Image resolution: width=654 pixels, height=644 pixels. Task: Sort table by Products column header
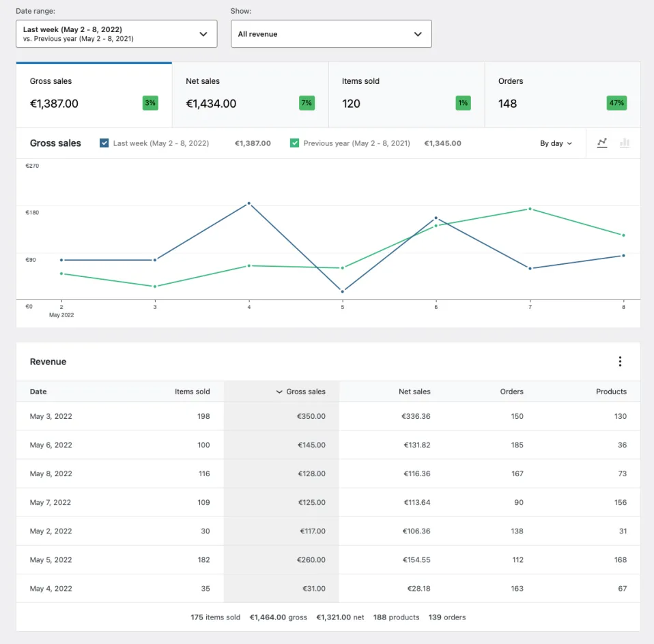click(x=611, y=392)
